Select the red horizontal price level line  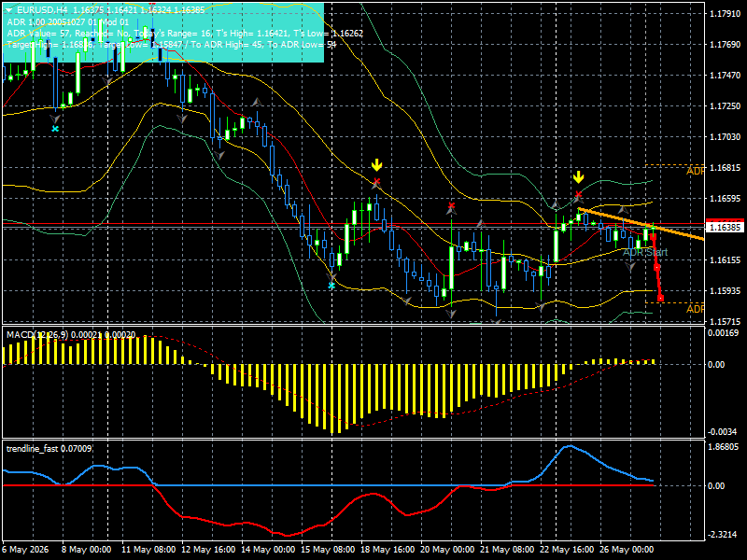click(353, 223)
